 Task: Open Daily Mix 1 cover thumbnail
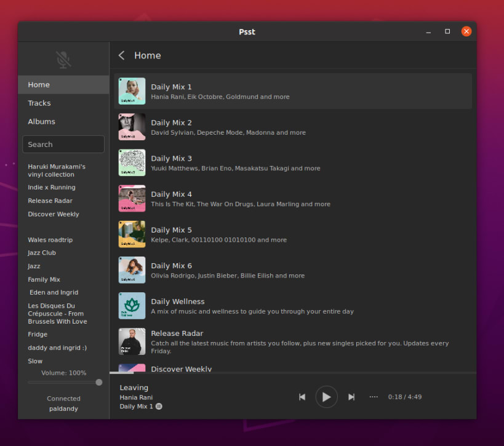[132, 91]
